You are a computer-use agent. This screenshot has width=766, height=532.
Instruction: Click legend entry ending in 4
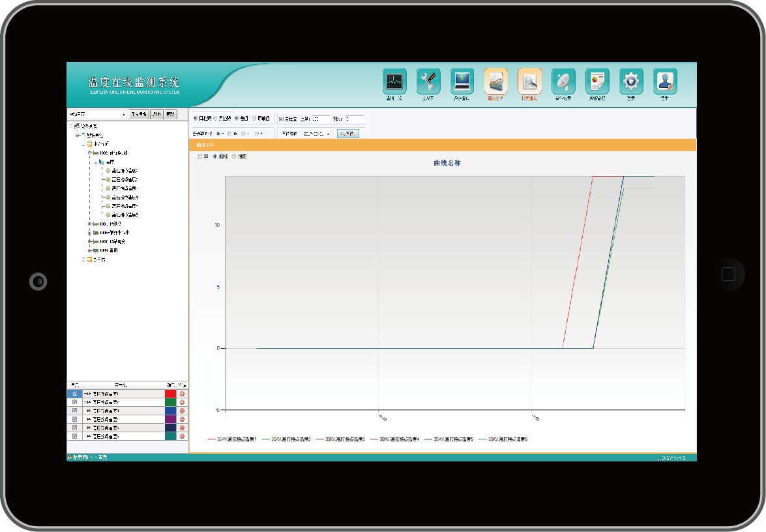(x=394, y=439)
